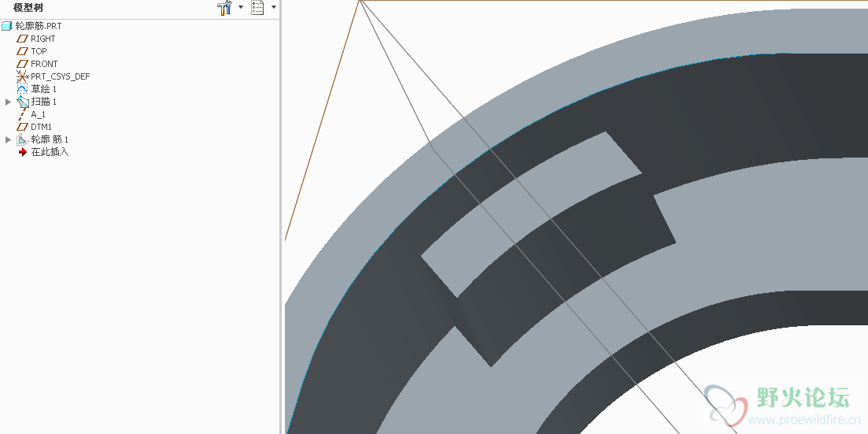Click the RIGHT datum plane icon
The height and width of the screenshot is (434, 868).
(22, 39)
